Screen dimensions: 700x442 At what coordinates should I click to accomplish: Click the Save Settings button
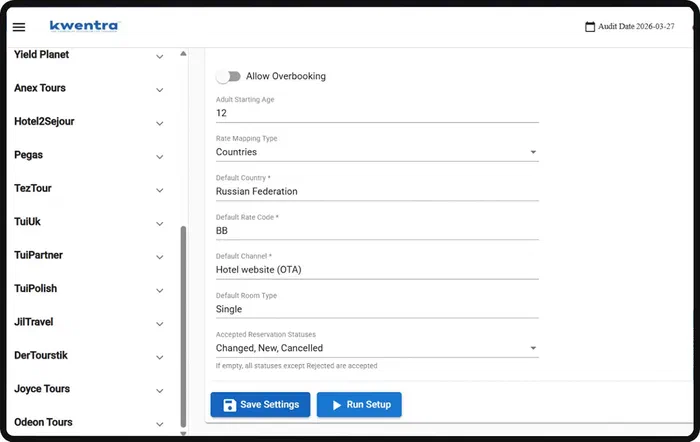[x=260, y=405]
